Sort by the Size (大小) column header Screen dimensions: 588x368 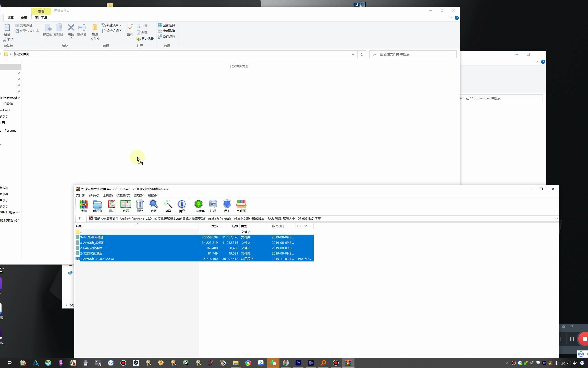tap(209, 226)
